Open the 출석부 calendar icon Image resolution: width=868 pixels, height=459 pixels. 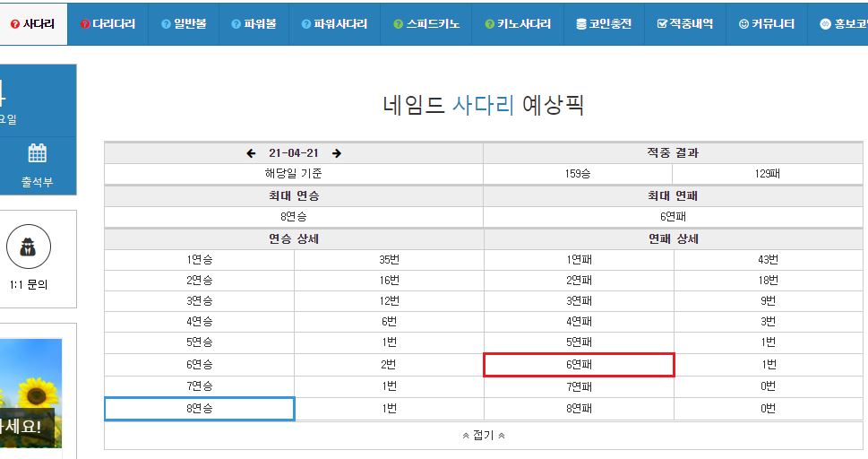pyautogui.click(x=37, y=153)
